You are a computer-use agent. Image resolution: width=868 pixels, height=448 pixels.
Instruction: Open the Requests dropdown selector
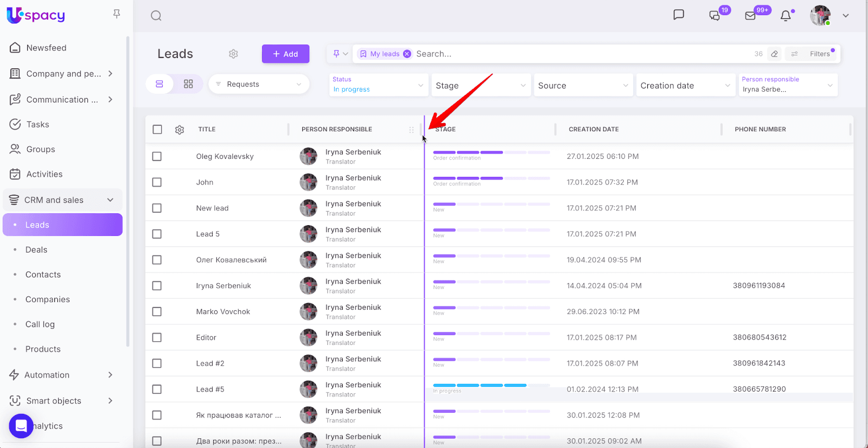pyautogui.click(x=259, y=84)
